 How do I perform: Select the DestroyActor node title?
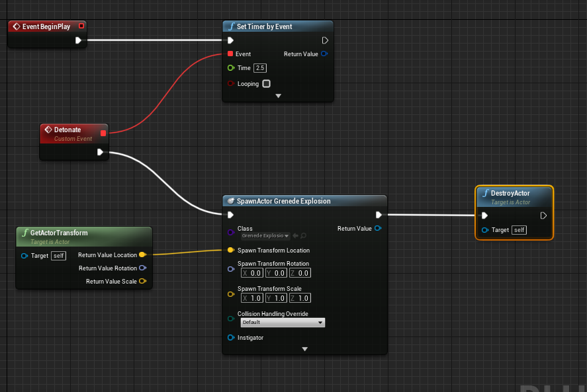point(510,194)
